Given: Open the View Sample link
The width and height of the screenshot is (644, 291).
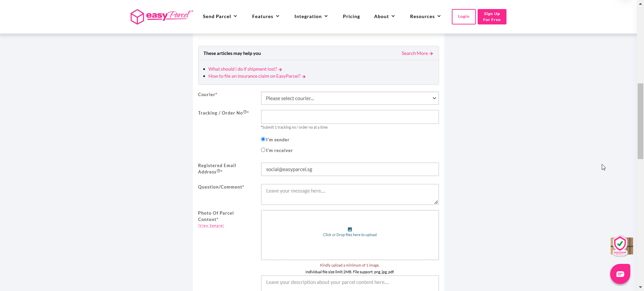Looking at the screenshot, I should [x=211, y=225].
